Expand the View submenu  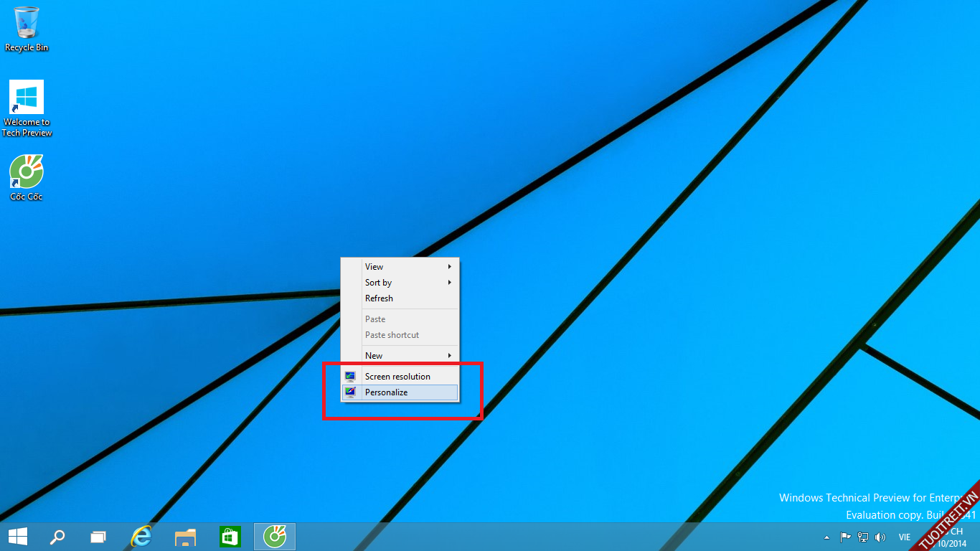pos(400,267)
